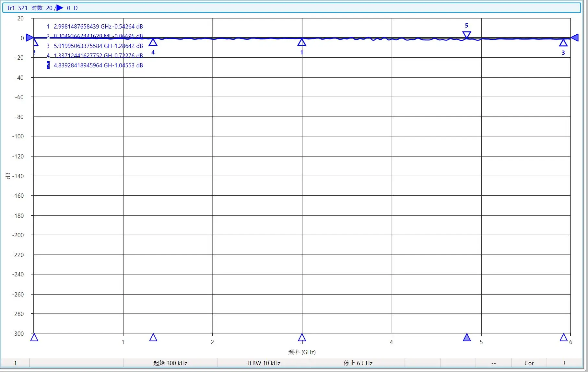Click the -- status cell
Image resolution: width=588 pixels, height=372 pixels.
[x=493, y=363]
